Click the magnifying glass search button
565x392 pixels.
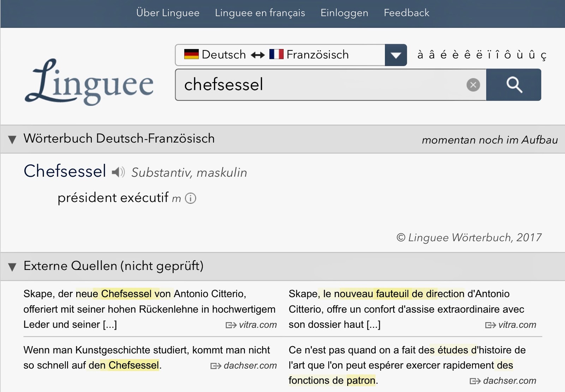pos(513,85)
